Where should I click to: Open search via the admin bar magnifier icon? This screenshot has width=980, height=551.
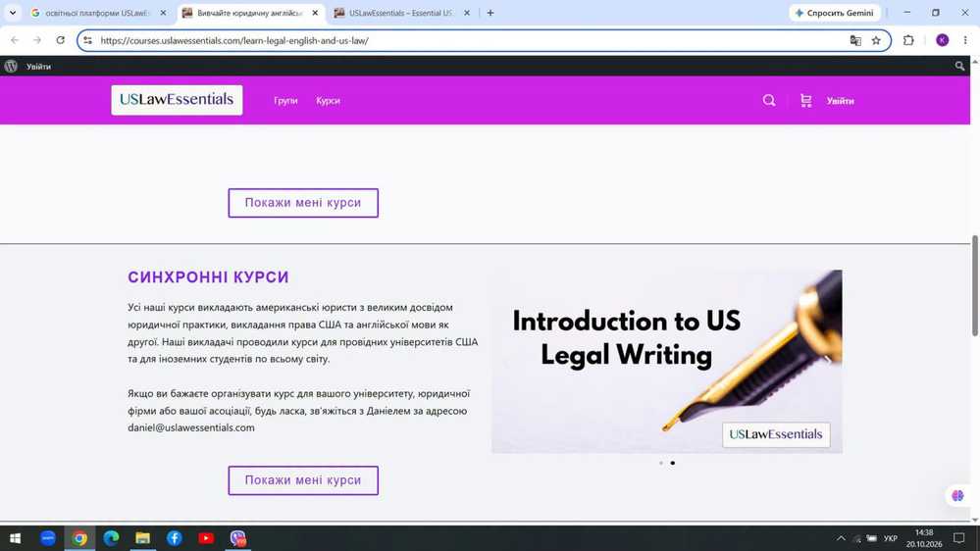pyautogui.click(x=959, y=67)
